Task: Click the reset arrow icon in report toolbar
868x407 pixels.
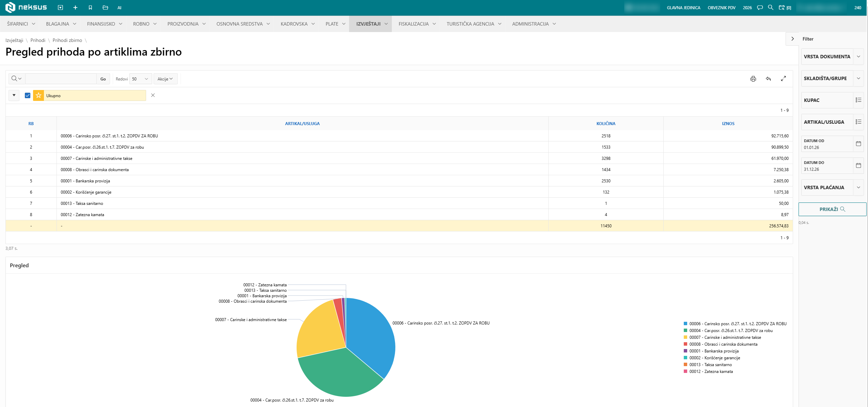Action: point(768,79)
